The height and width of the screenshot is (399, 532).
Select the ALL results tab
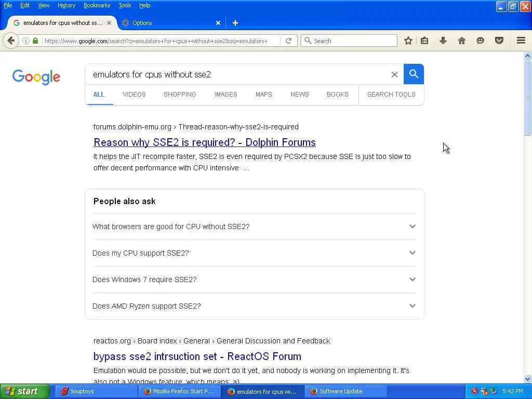99,95
